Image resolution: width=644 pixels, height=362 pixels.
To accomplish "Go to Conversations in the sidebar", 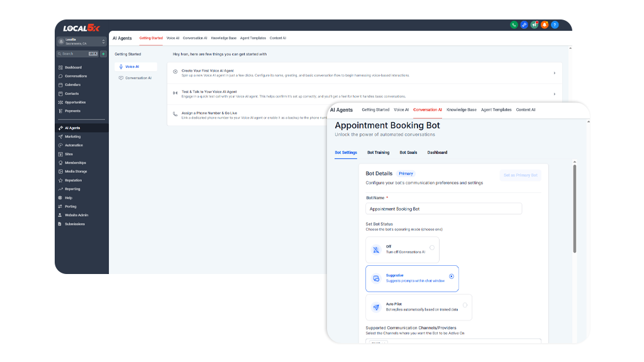I will click(75, 76).
